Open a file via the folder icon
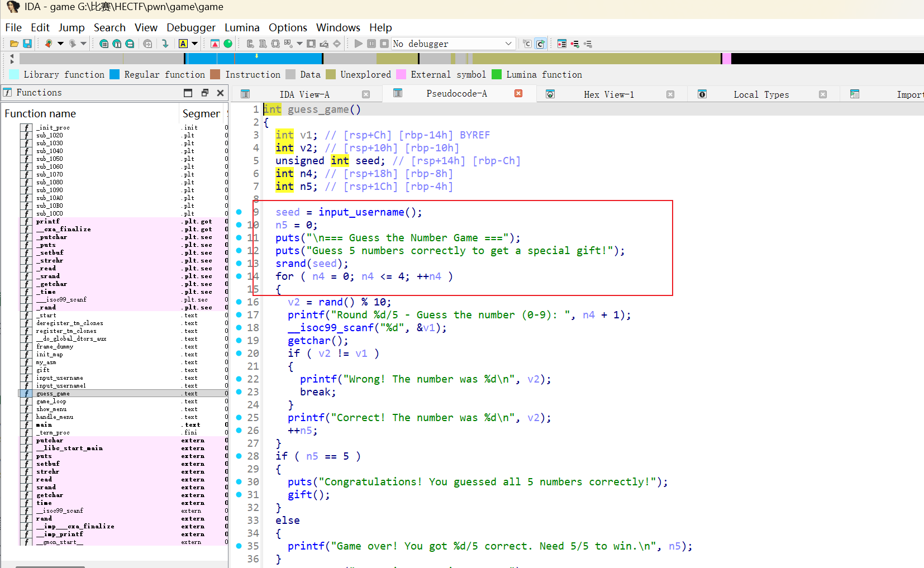924x568 pixels. (x=14, y=44)
